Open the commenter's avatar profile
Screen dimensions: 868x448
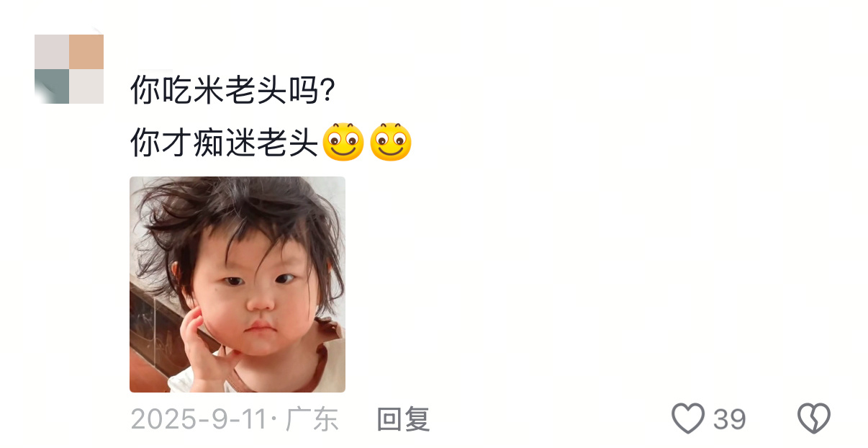pyautogui.click(x=69, y=69)
